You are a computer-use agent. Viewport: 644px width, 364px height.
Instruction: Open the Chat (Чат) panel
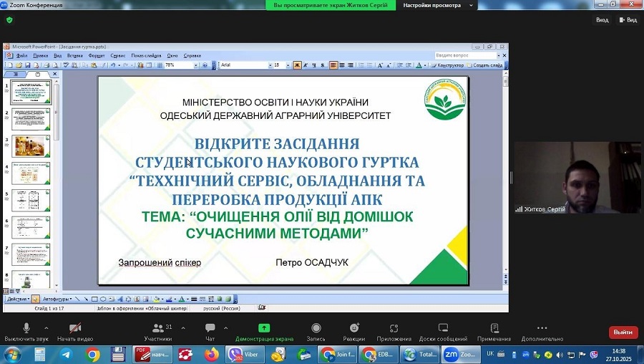click(x=210, y=330)
